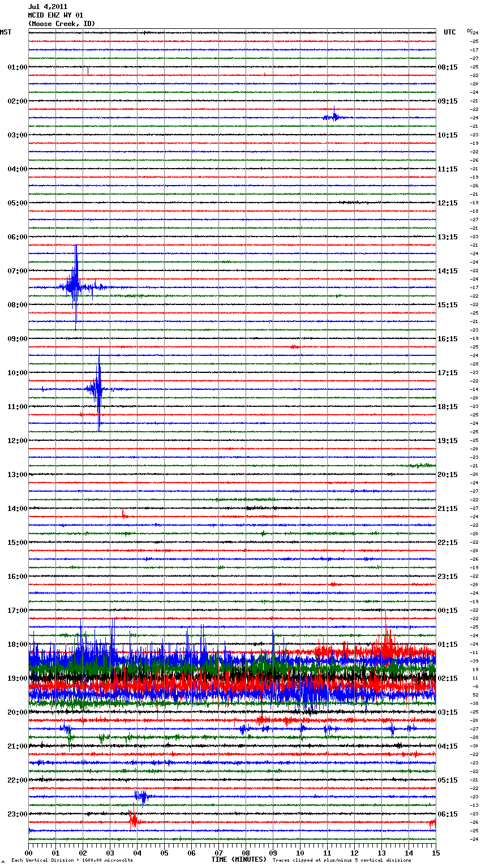Click the TIME (MINUTES) axis title
481x868 pixels.
[x=239, y=860]
